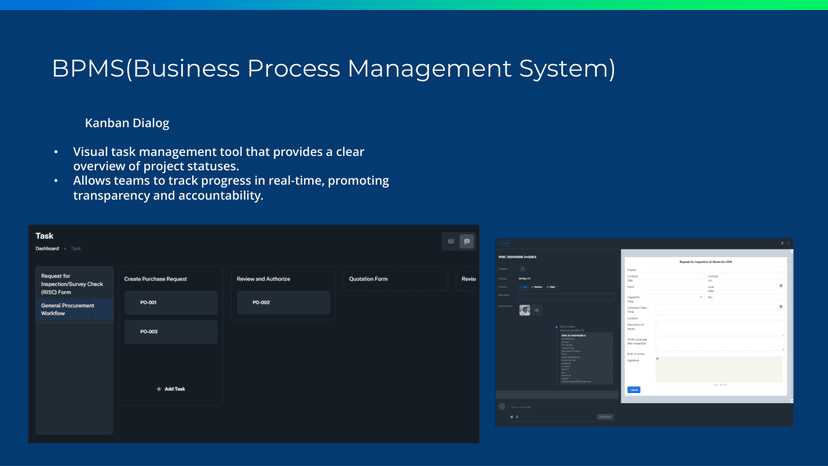Open the attached image thumbnail
Viewport: 828px width, 466px height.
coord(524,310)
